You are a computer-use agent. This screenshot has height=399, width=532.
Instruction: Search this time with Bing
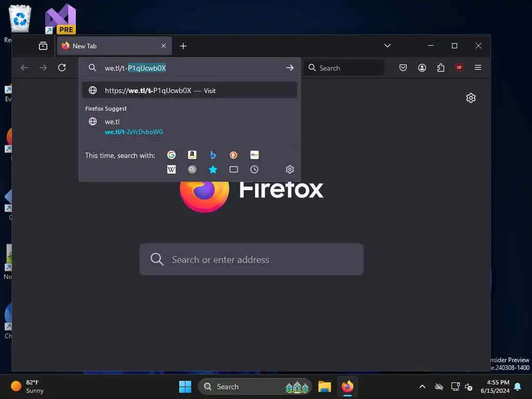(x=212, y=155)
